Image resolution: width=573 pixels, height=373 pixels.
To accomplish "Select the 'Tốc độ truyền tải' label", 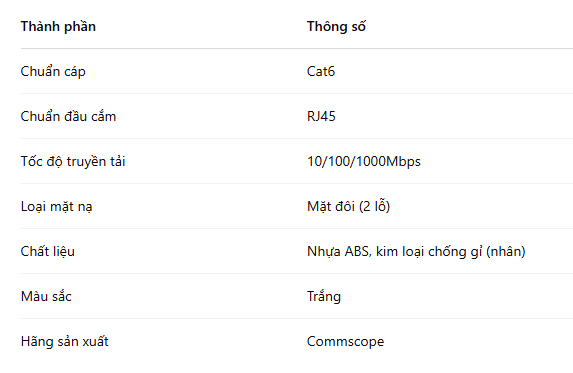I will (x=73, y=161).
